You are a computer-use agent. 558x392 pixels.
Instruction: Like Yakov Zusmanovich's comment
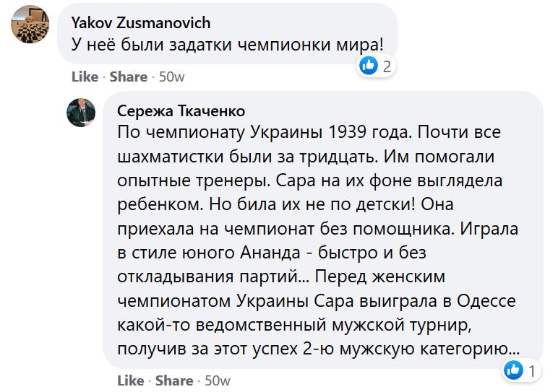85,77
